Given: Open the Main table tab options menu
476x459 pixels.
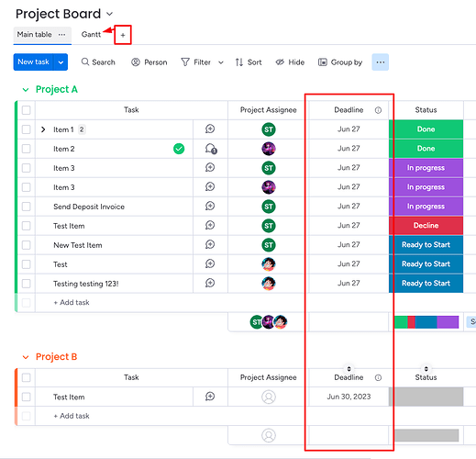Looking at the screenshot, I should 61,35.
